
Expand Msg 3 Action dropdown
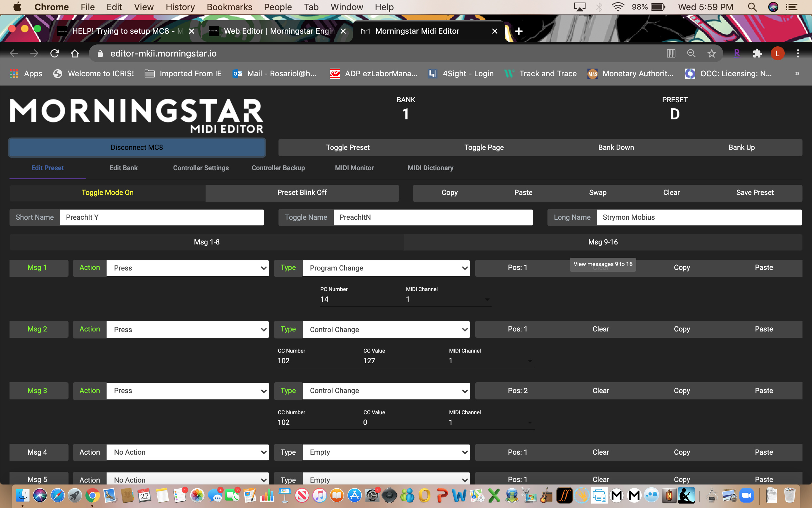pos(187,391)
